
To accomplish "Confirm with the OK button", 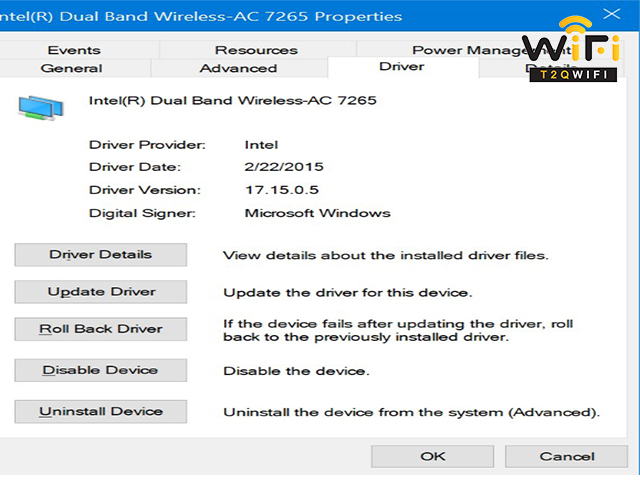I will coord(433,456).
